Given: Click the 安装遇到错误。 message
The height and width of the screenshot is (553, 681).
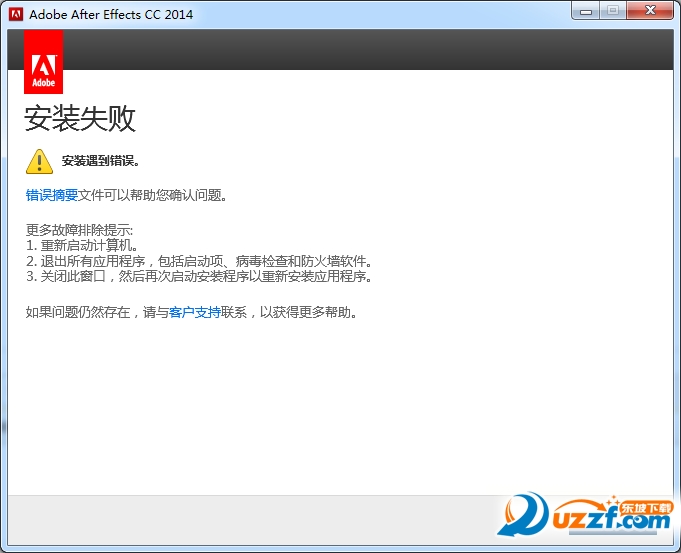Looking at the screenshot, I should coord(100,161).
